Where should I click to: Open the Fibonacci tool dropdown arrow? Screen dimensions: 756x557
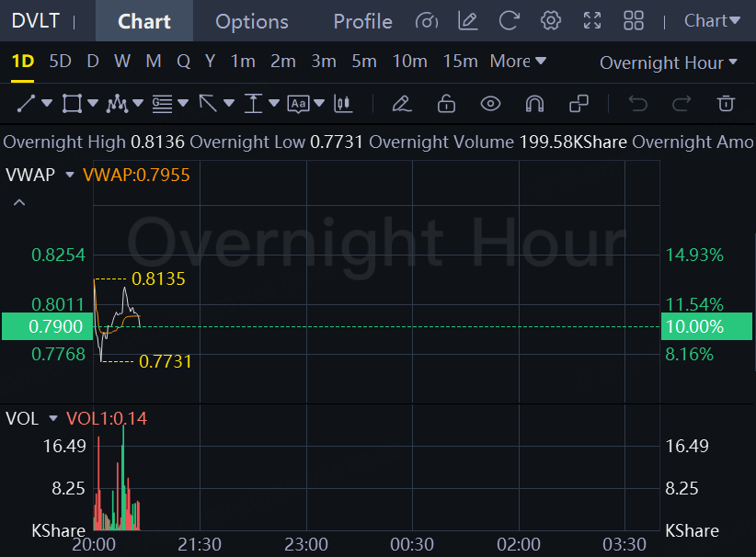(183, 103)
